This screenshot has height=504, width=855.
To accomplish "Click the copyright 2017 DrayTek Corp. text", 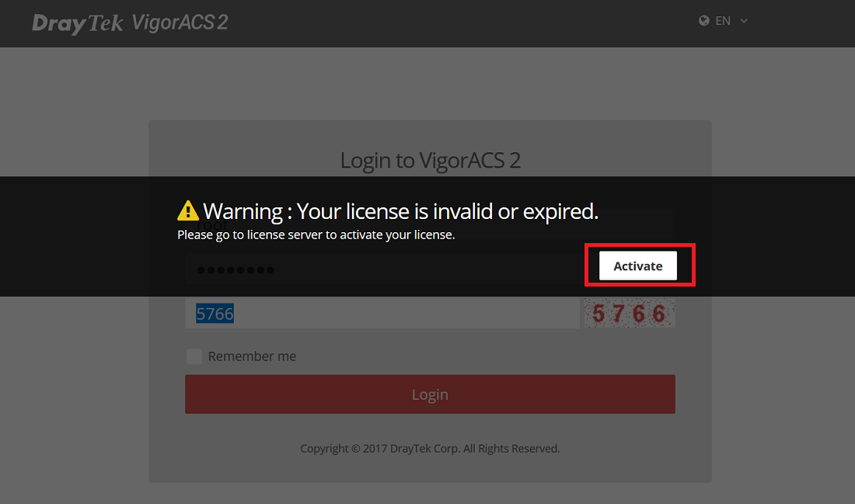I will (x=430, y=448).
